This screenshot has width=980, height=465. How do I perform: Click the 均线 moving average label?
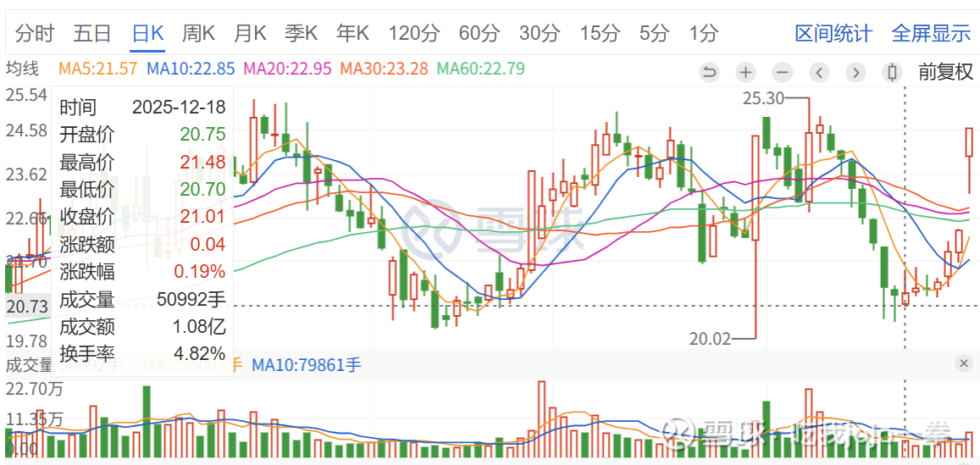click(x=23, y=68)
